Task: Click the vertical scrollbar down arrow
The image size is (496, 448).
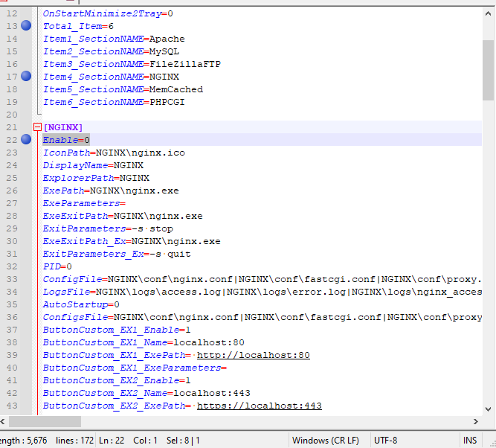Action: tap(488, 409)
